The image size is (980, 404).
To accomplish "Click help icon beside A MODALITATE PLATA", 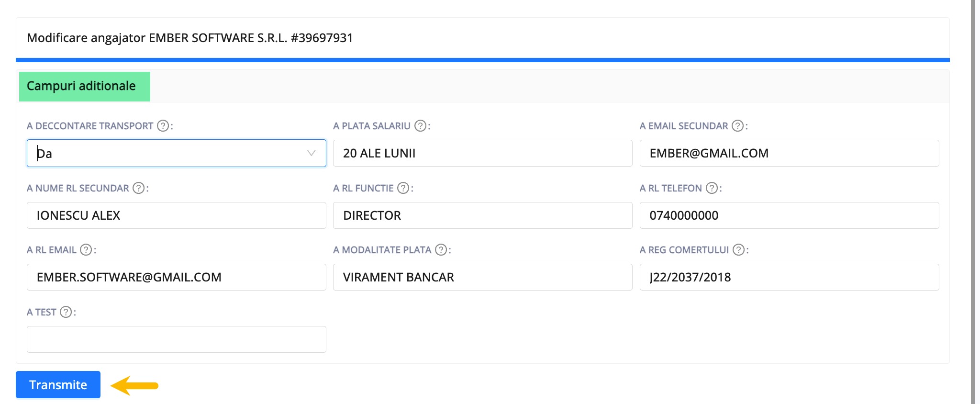I will [441, 250].
